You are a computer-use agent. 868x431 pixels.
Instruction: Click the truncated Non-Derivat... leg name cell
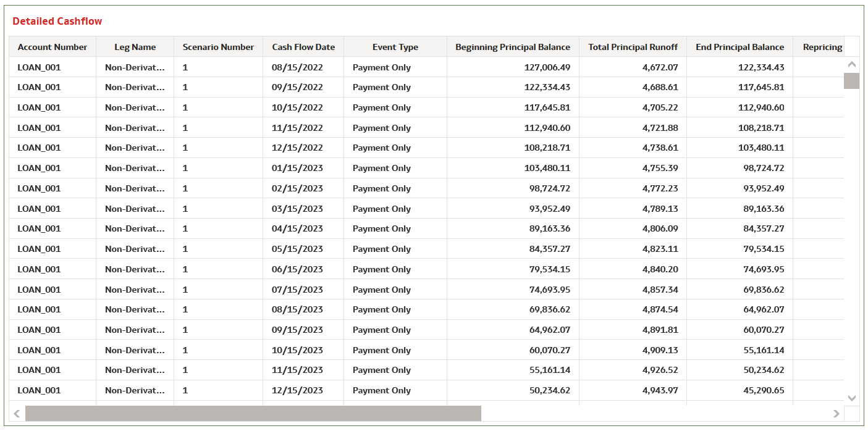[135, 67]
